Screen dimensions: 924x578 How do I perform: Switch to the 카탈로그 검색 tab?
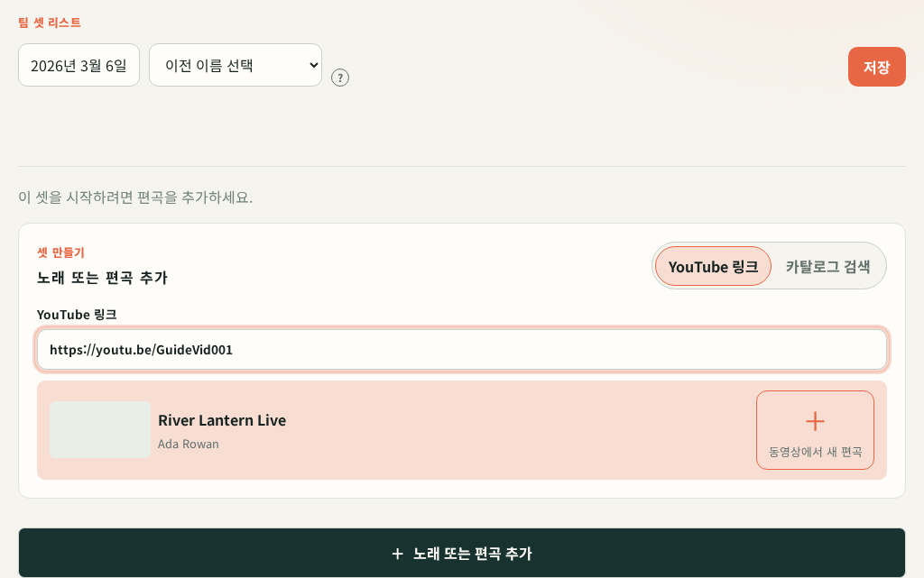[x=827, y=266]
